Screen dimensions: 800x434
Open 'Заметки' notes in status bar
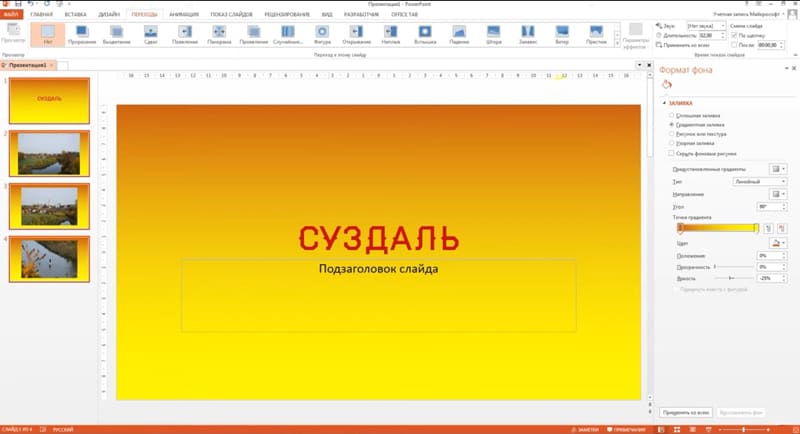coord(585,430)
